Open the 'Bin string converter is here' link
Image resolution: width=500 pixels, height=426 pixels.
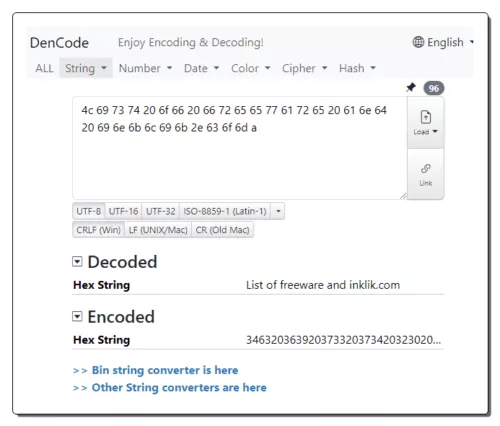pyautogui.click(x=165, y=370)
